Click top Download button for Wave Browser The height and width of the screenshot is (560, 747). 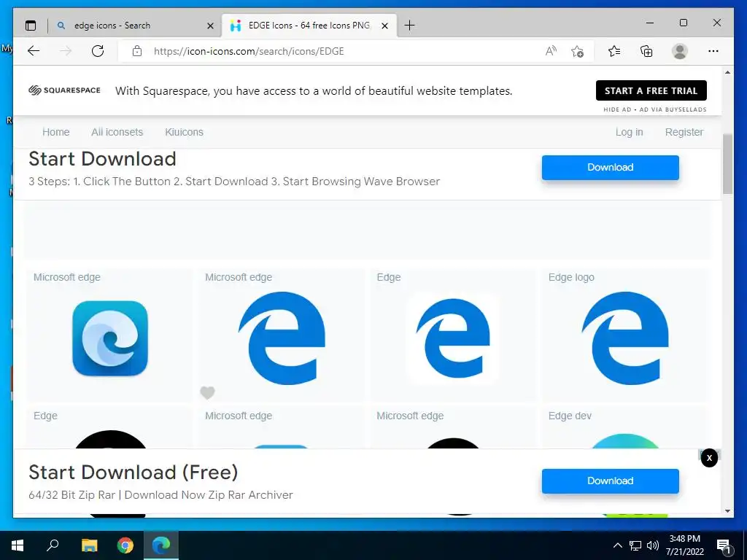coord(611,167)
